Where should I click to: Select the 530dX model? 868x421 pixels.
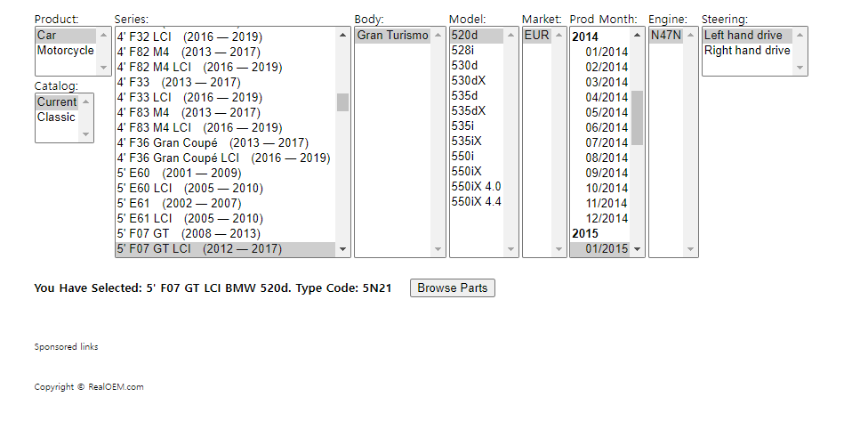(x=477, y=81)
